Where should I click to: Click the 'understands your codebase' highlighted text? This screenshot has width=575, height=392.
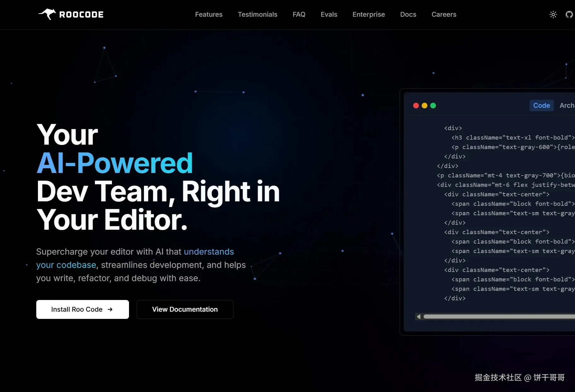click(135, 258)
